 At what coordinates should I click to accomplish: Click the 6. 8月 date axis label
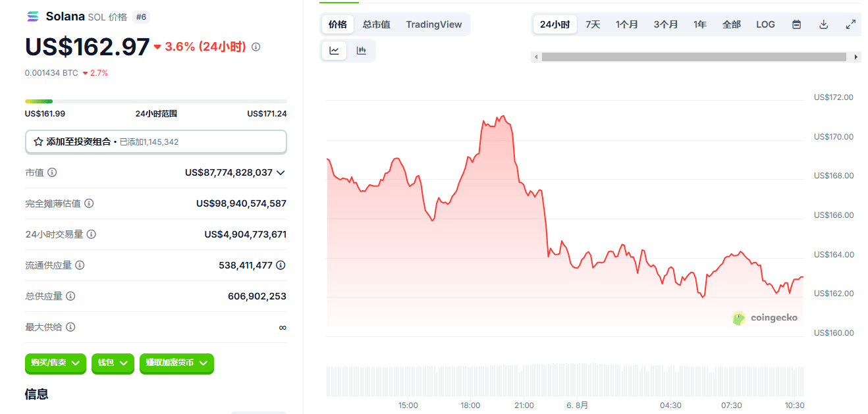577,405
